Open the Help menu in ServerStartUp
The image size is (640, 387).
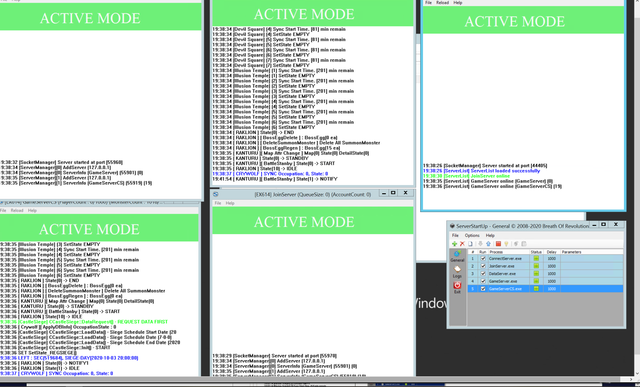[490, 235]
